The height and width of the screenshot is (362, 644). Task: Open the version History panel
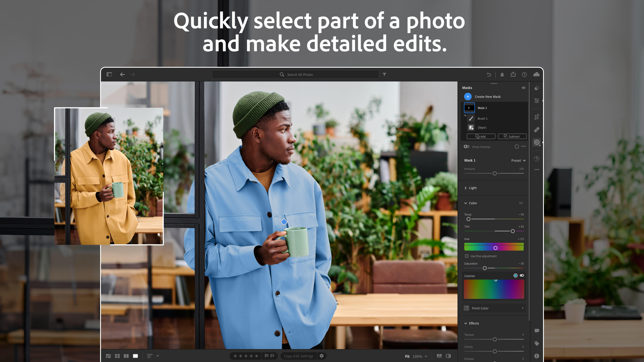click(x=536, y=159)
